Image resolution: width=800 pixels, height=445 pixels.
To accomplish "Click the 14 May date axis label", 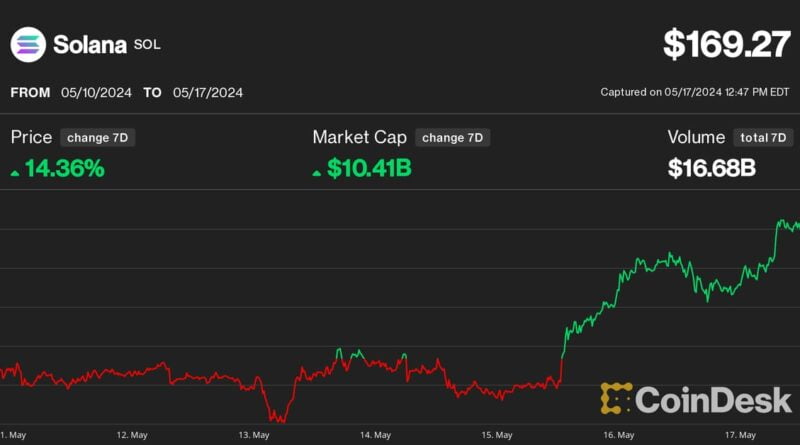I will pyautogui.click(x=375, y=435).
